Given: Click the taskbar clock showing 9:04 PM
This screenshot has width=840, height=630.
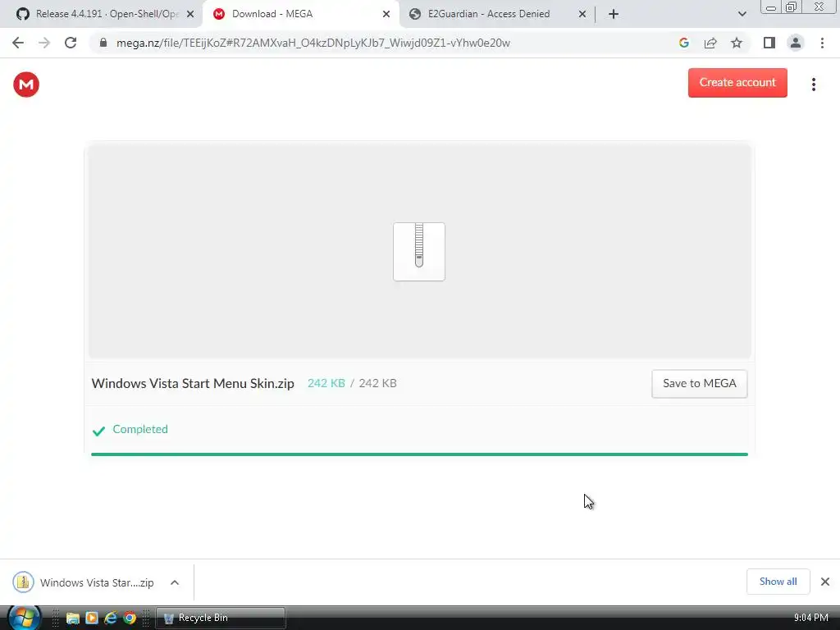Looking at the screenshot, I should point(811,618).
